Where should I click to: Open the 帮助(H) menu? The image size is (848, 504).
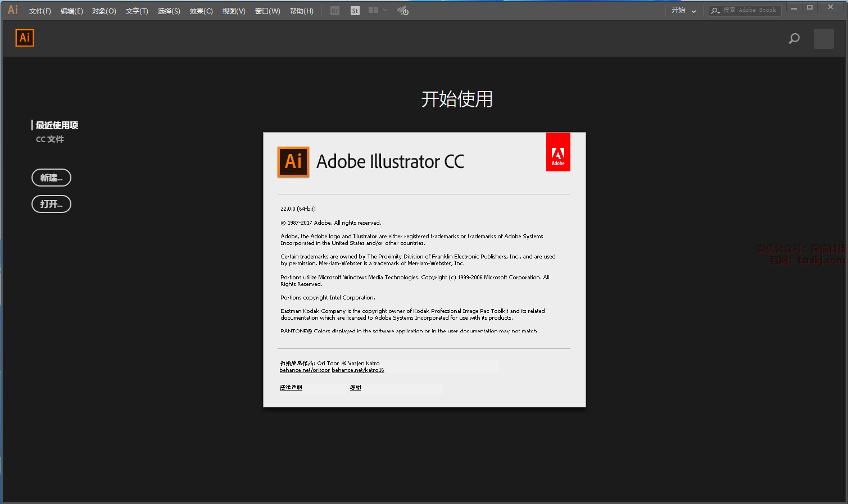coord(301,11)
